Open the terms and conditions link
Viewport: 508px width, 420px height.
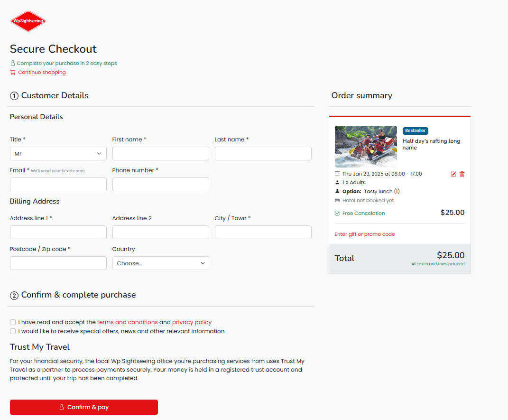pos(127,322)
